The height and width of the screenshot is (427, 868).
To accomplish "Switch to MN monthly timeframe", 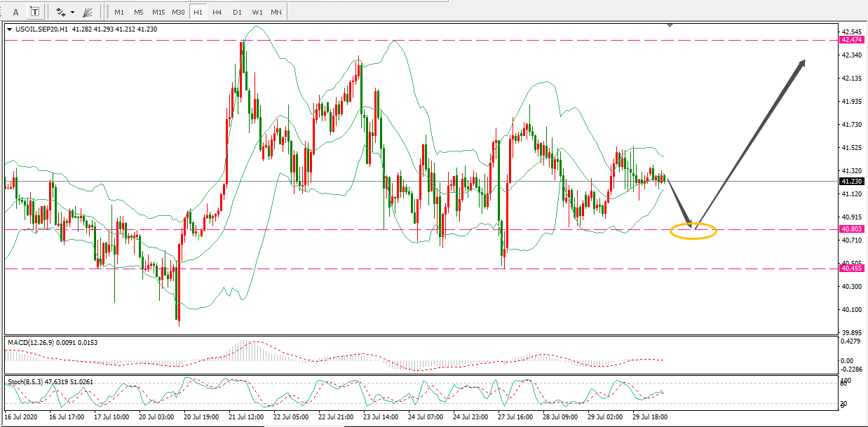I will tap(277, 13).
